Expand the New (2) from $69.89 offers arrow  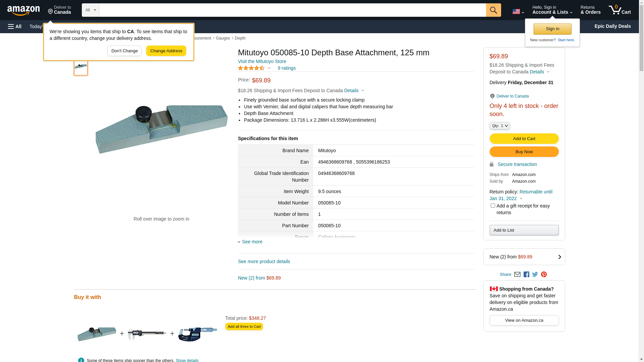pos(559,257)
